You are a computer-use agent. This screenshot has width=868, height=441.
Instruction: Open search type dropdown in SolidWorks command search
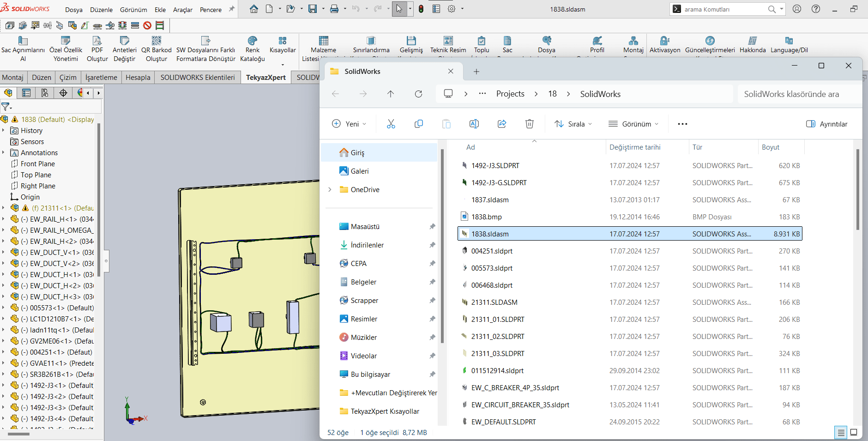point(781,9)
